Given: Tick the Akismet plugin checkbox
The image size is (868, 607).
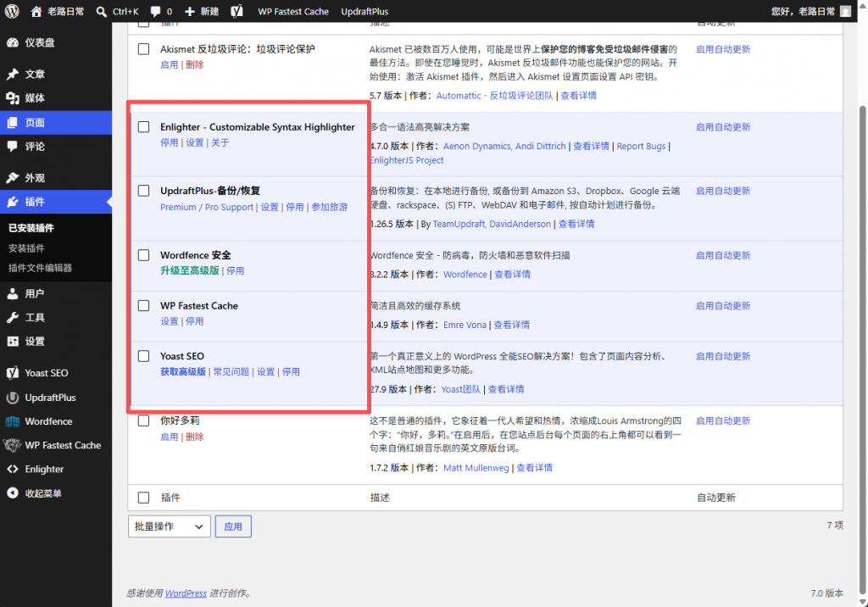Looking at the screenshot, I should point(144,49).
